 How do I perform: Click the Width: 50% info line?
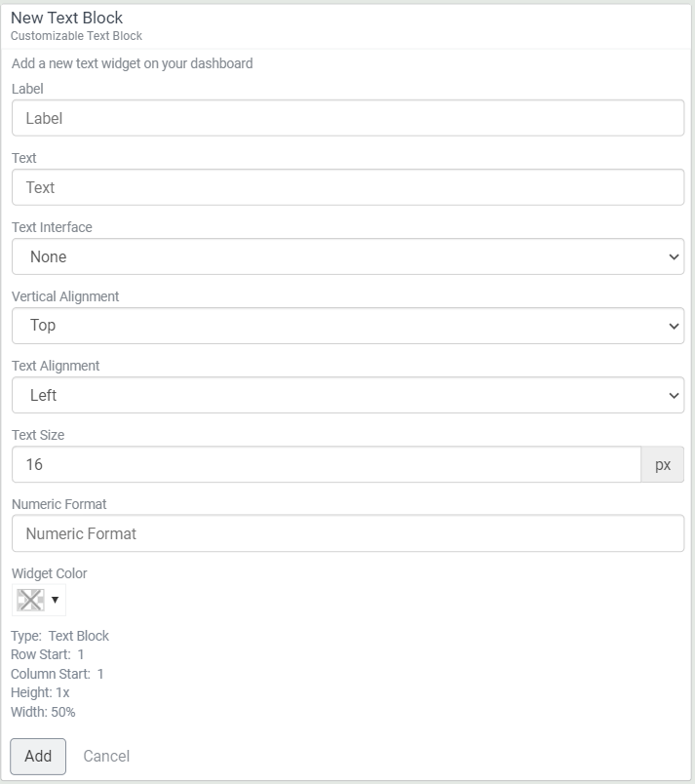click(x=43, y=712)
